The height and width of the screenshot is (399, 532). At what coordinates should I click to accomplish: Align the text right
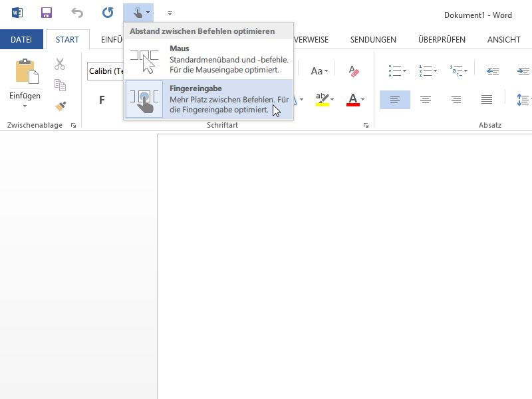[x=456, y=100]
